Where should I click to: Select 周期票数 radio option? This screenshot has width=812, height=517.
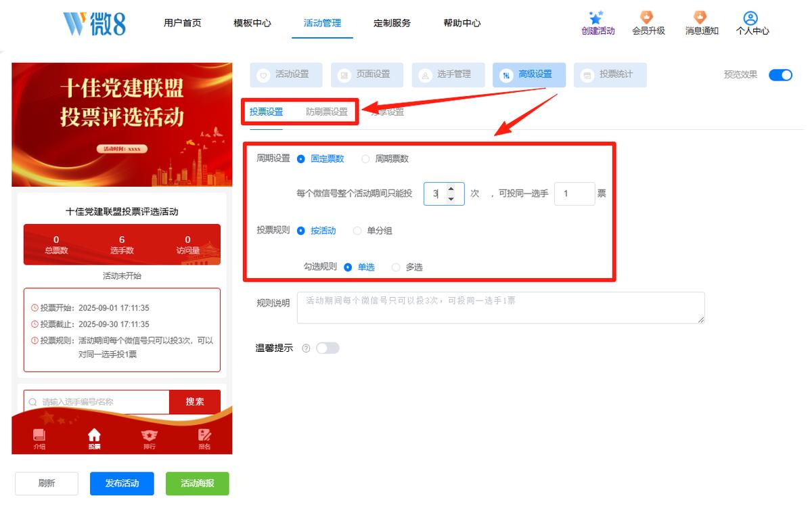pyautogui.click(x=385, y=159)
